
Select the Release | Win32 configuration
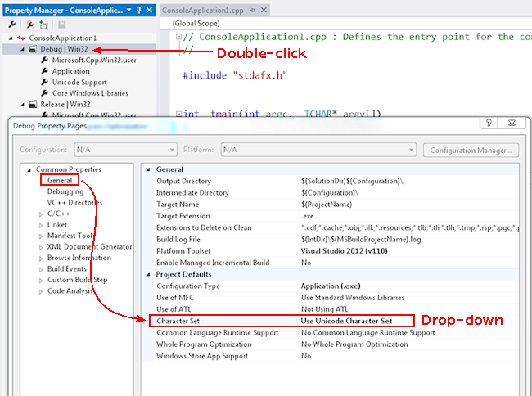coord(65,105)
